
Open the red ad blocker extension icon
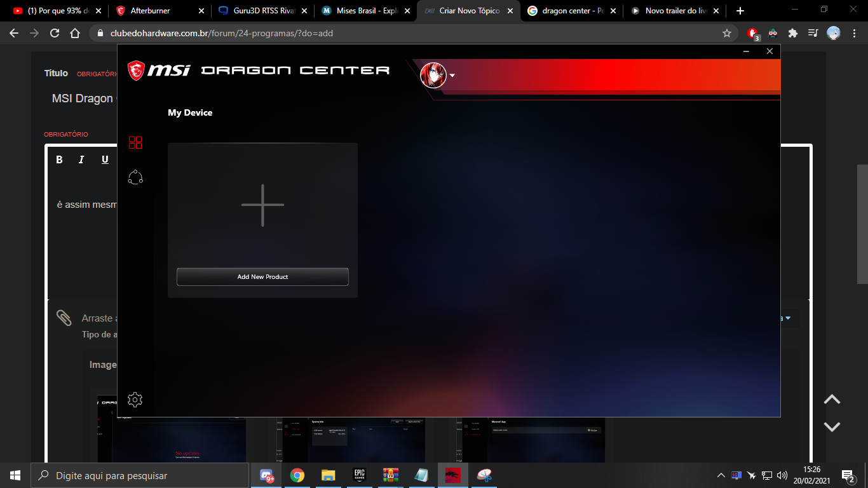pyautogui.click(x=753, y=33)
